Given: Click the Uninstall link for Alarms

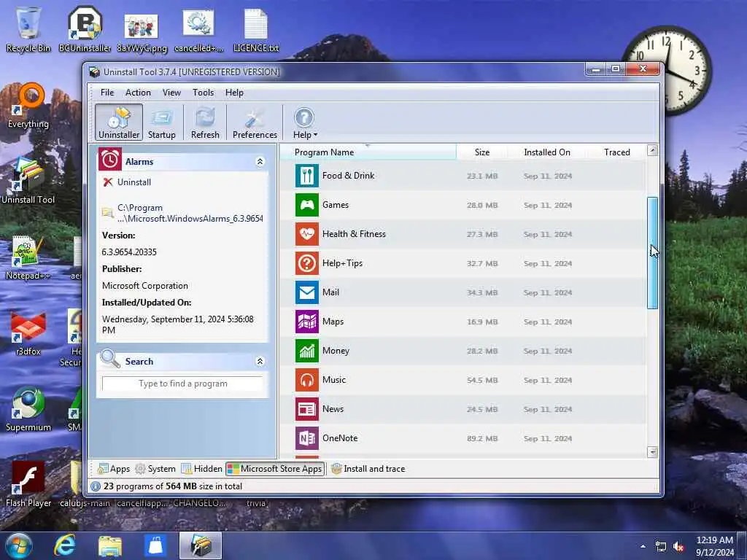Looking at the screenshot, I should click(x=134, y=182).
